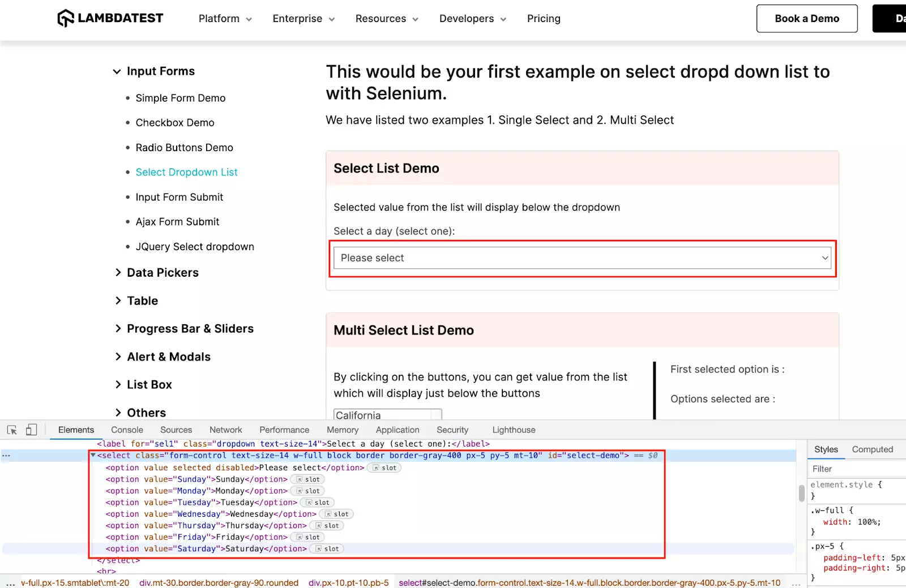Toggle the device emulation toolbar icon
Screen dimensions: 906x588
(32, 430)
